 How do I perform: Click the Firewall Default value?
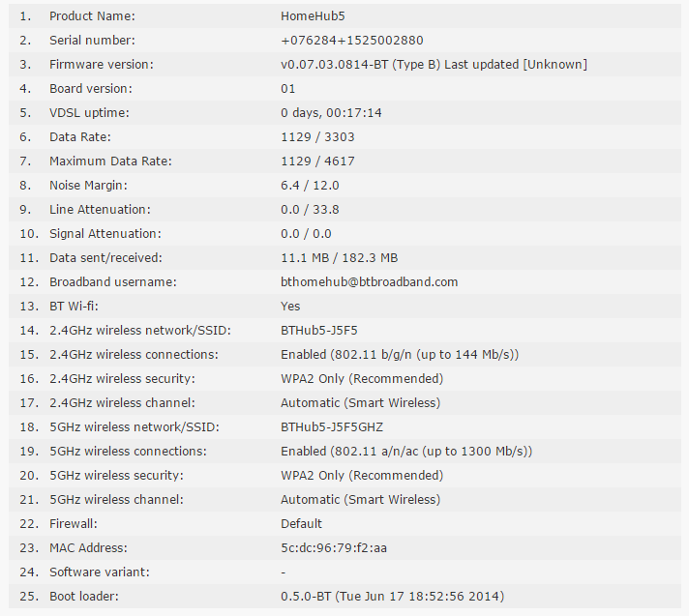[302, 523]
